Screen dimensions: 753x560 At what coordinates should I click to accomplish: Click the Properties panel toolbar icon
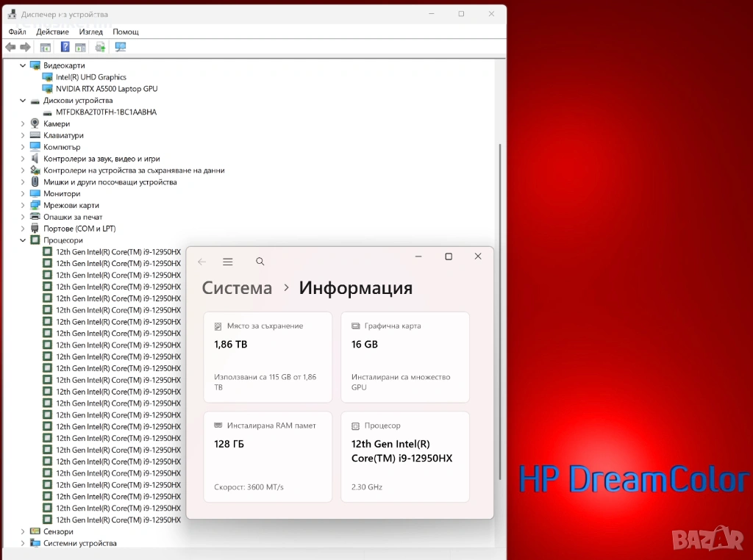(x=80, y=47)
